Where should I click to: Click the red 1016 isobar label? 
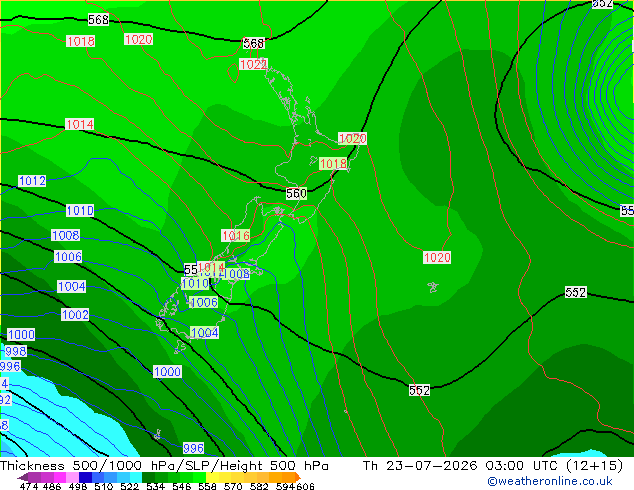[236, 235]
